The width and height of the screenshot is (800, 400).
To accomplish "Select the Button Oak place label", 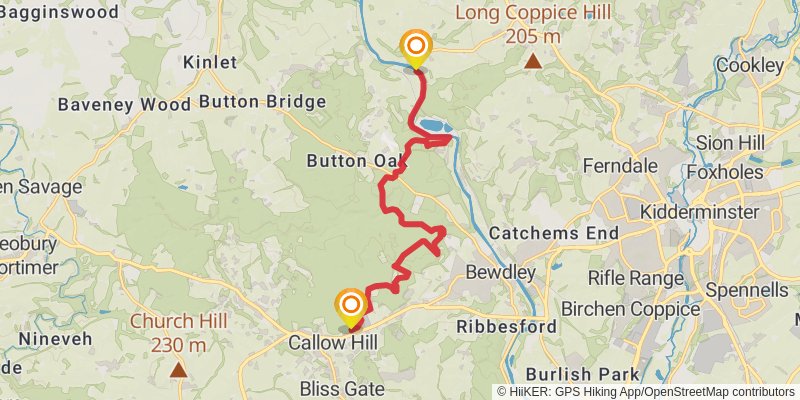I will pyautogui.click(x=357, y=161).
